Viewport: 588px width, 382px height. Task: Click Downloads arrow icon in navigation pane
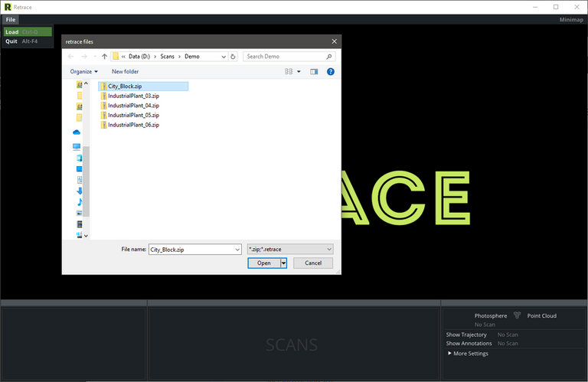80,191
